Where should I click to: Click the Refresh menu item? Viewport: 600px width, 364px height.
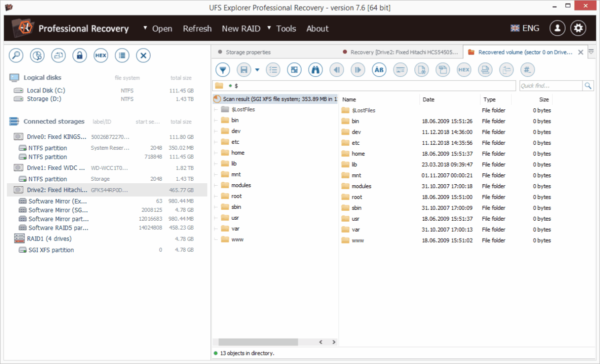coord(197,28)
